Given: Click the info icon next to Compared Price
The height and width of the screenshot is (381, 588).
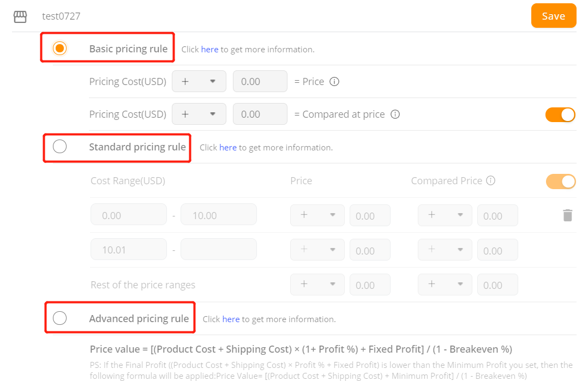Looking at the screenshot, I should 490,180.
